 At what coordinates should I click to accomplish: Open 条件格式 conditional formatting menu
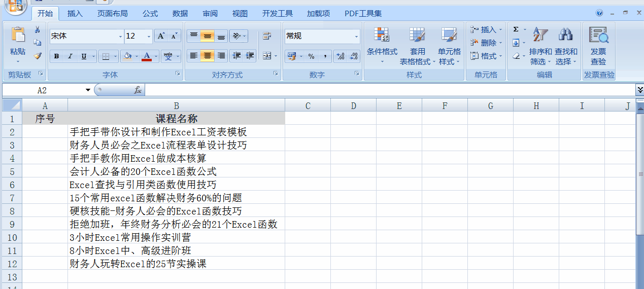pyautogui.click(x=382, y=46)
